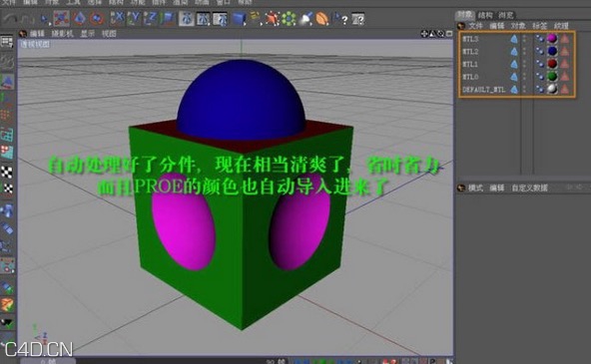Toggle visibility dots for MTL2
The width and height of the screenshot is (591, 364).
point(524,51)
